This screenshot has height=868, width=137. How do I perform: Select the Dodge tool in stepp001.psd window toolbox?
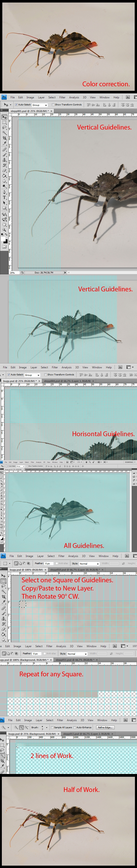[x=4, y=186]
